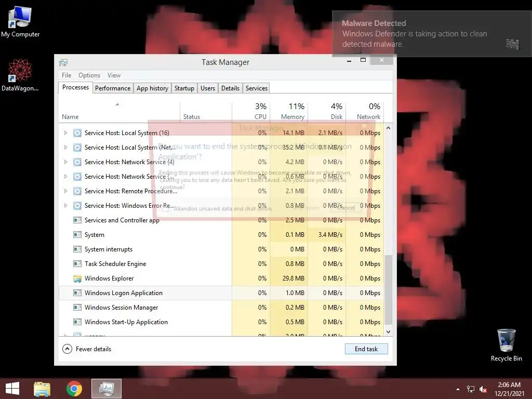The image size is (532, 399).
Task: Expand Service Host: Network Service (4)
Action: pyautogui.click(x=66, y=162)
